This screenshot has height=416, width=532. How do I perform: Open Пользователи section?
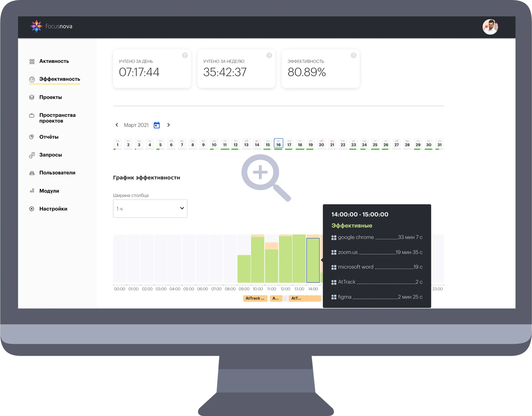57,173
